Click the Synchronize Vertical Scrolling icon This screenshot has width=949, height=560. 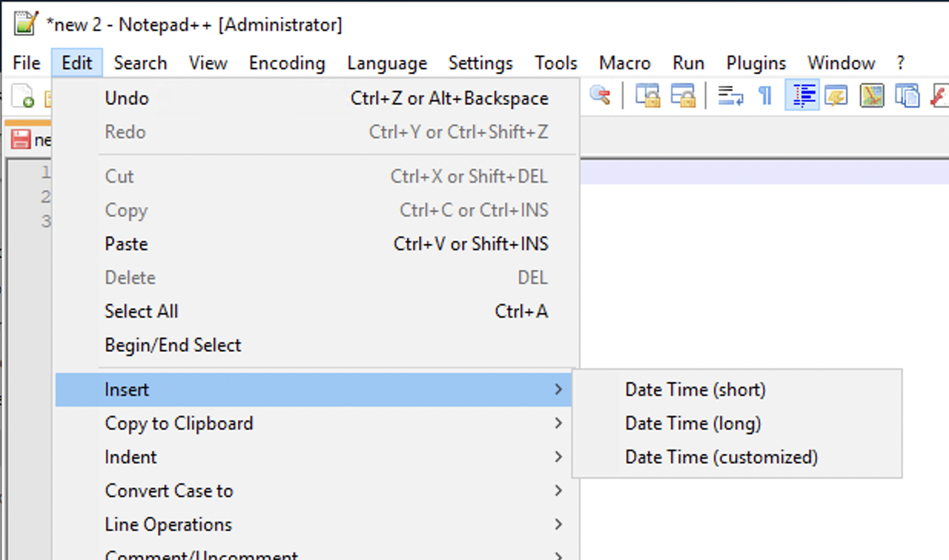[647, 95]
